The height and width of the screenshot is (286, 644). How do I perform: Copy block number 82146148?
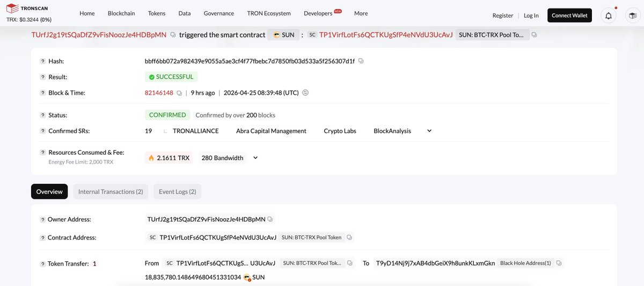[179, 93]
